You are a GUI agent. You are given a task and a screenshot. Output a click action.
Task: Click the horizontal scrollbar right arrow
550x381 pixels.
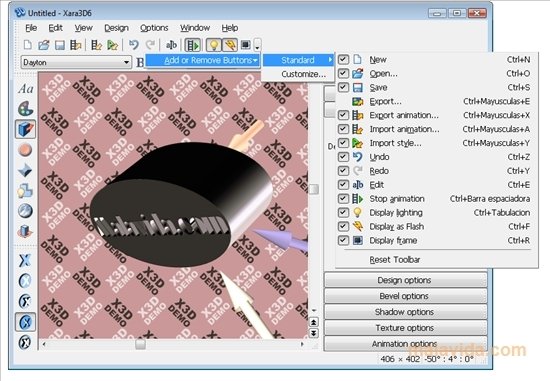pyautogui.click(x=302, y=344)
